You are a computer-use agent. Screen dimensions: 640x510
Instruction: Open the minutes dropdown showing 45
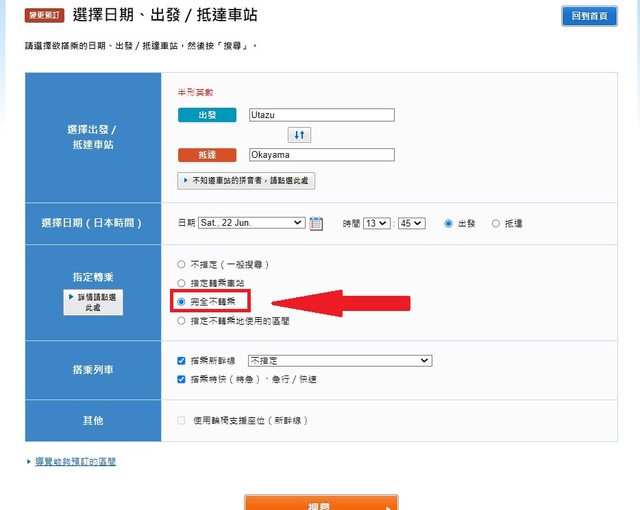tap(413, 223)
